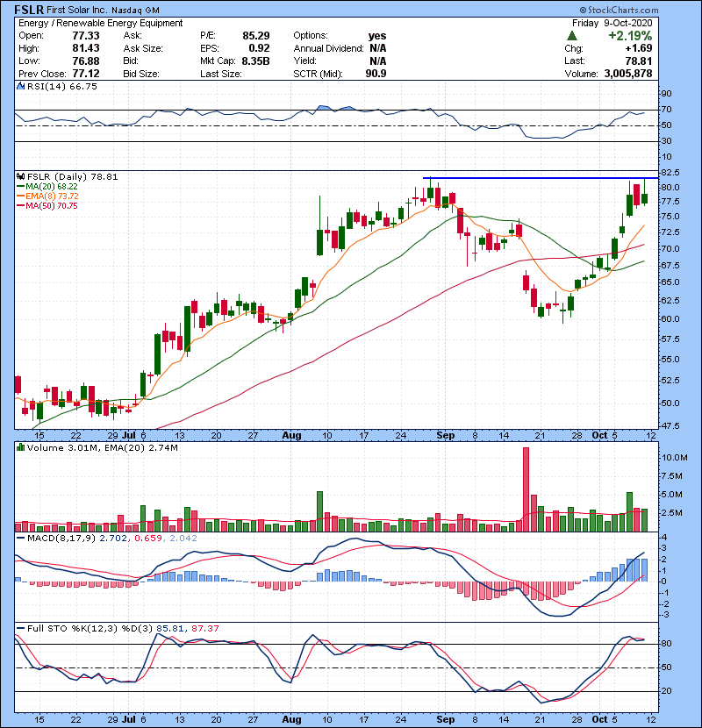Select the First Solar Inc. company name

click(x=75, y=10)
